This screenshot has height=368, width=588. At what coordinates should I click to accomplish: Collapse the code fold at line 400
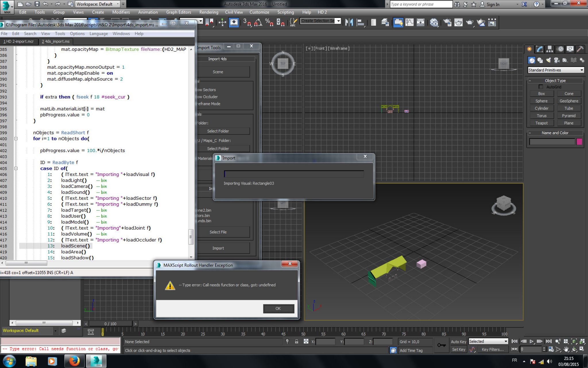[16, 139]
